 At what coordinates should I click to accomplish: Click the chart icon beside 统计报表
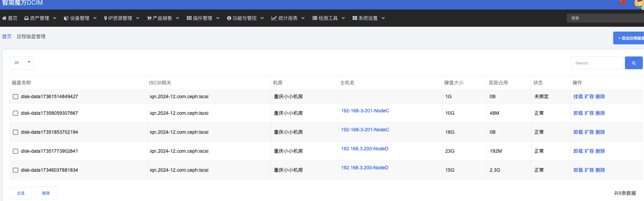[x=274, y=18]
